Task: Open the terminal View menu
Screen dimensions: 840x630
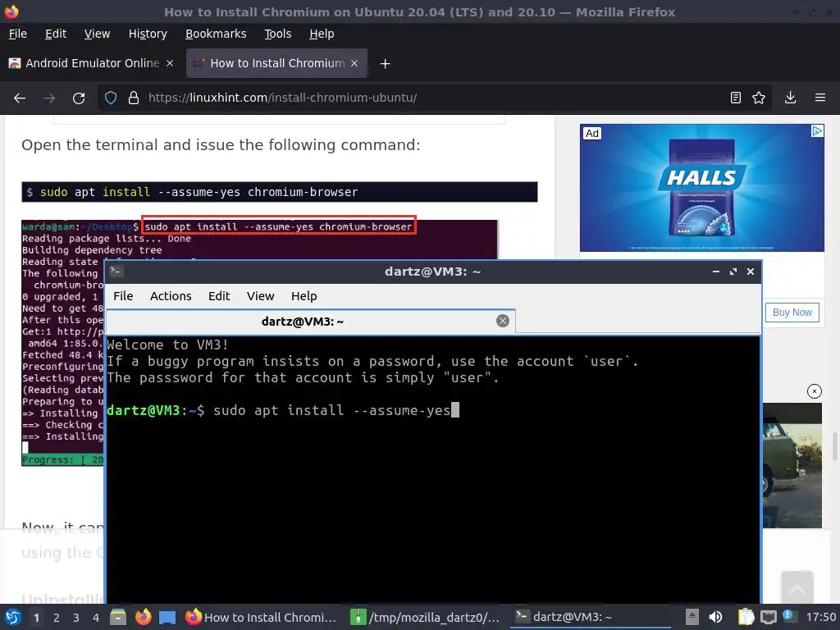Action: [x=260, y=296]
